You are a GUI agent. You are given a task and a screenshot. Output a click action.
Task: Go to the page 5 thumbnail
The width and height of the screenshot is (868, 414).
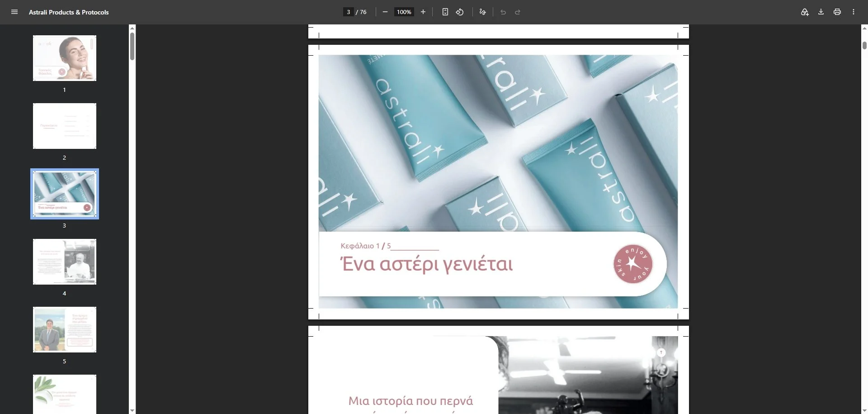click(65, 330)
